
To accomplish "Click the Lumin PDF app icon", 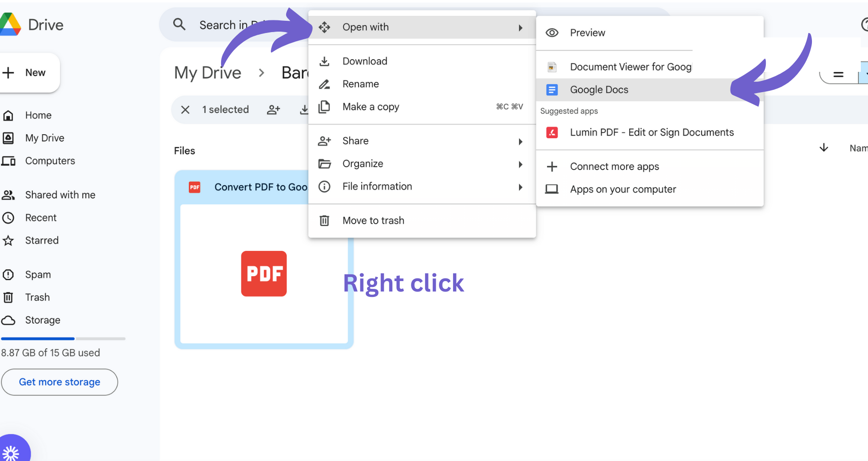I will (552, 132).
